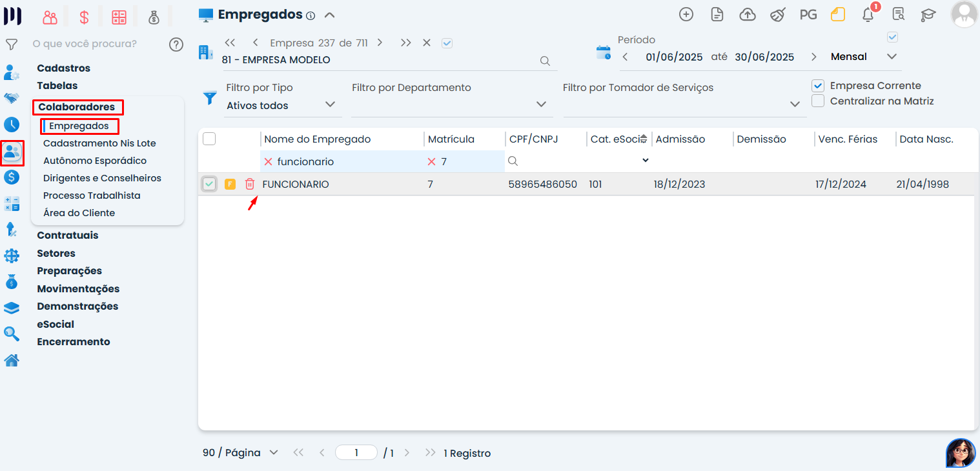
Task: Go to next company arrow
Action: 380,43
